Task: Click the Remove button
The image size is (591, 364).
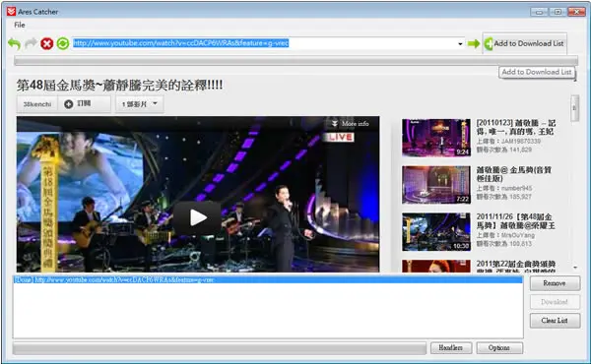Action: [x=555, y=283]
